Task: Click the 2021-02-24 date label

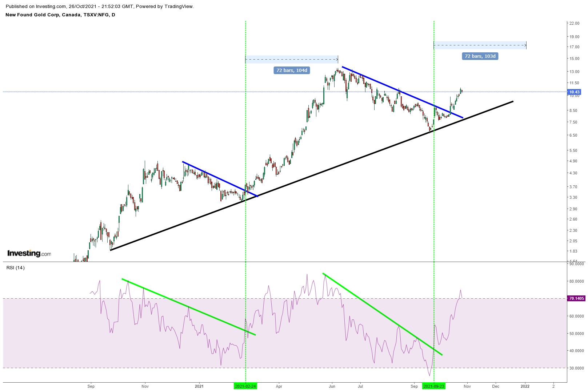Action: click(245, 386)
